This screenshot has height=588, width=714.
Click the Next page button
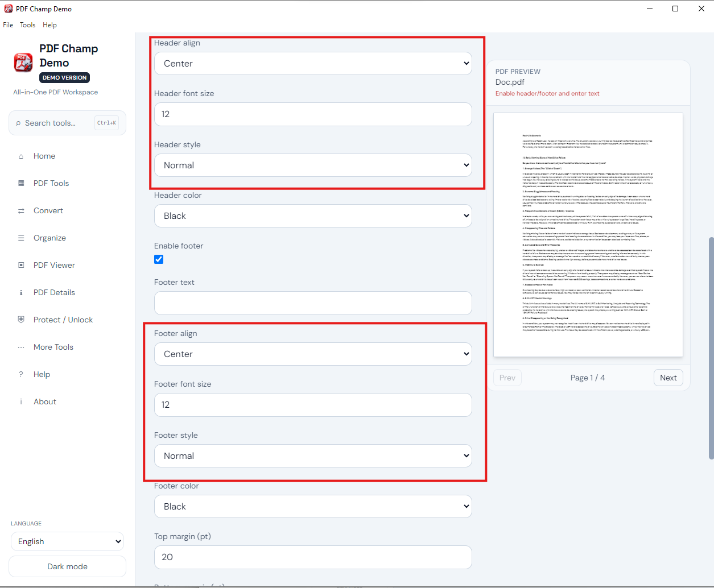(x=668, y=378)
